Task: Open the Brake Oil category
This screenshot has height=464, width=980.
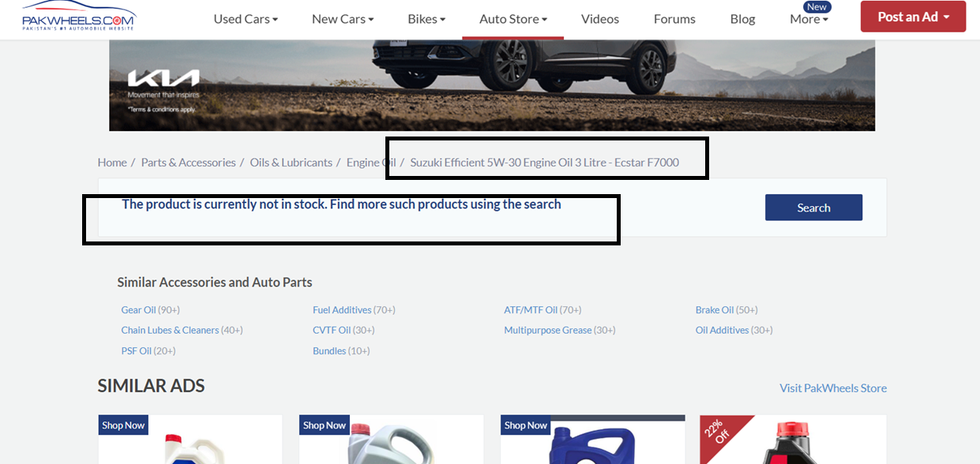Action: [714, 310]
